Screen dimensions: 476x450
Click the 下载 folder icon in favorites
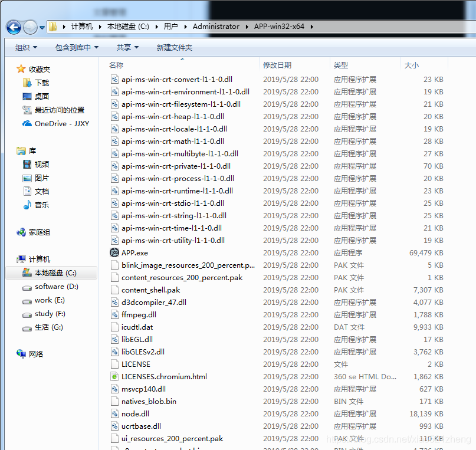[27, 83]
